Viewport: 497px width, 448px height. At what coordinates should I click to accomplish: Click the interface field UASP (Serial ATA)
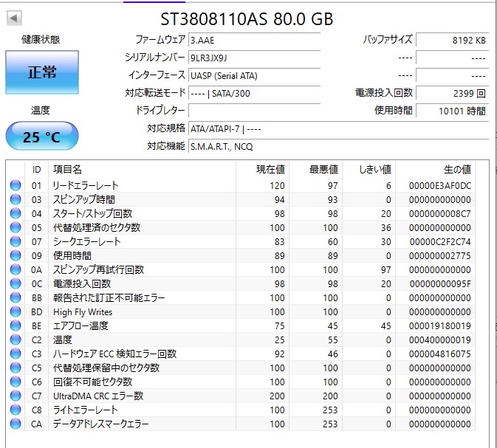tap(254, 76)
